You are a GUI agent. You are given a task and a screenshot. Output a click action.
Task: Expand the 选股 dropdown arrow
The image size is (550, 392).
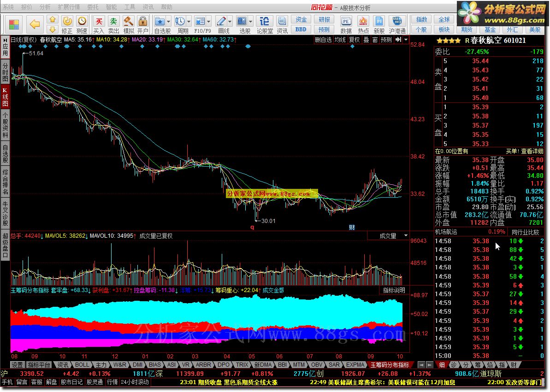(x=250, y=21)
